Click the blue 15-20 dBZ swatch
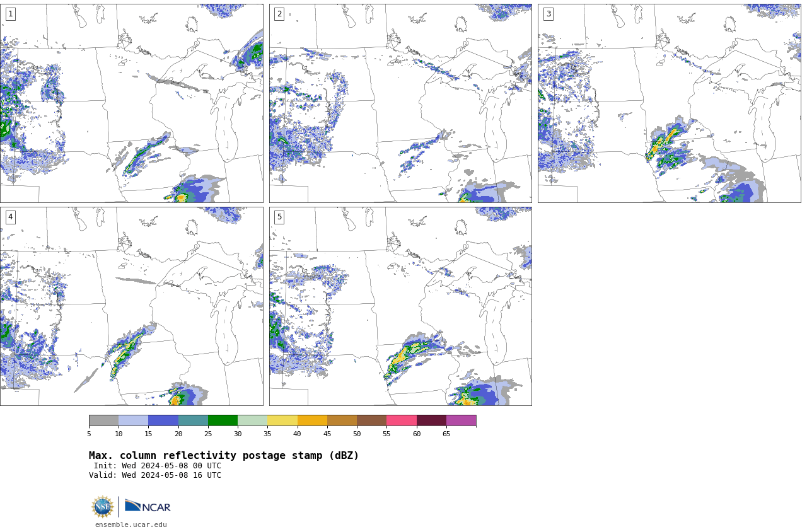Screen dimensions: 807x532 click(x=163, y=420)
